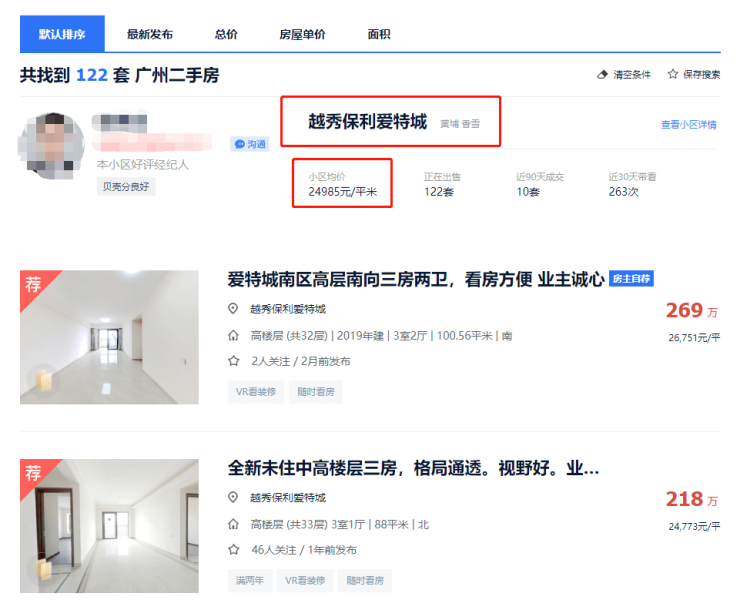Click VR看装修 tag on 269万 listing
Image resolution: width=740 pixels, height=610 pixels.
(x=256, y=392)
